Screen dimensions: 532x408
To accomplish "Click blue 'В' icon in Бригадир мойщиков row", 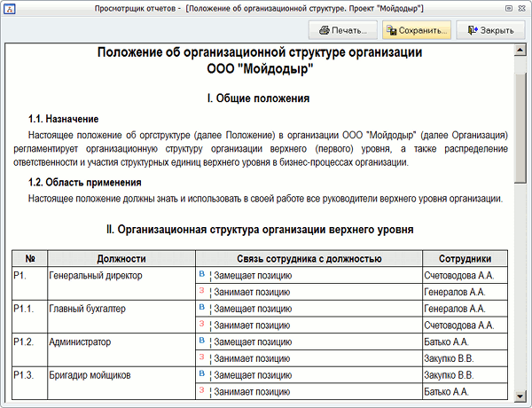I will point(202,374).
